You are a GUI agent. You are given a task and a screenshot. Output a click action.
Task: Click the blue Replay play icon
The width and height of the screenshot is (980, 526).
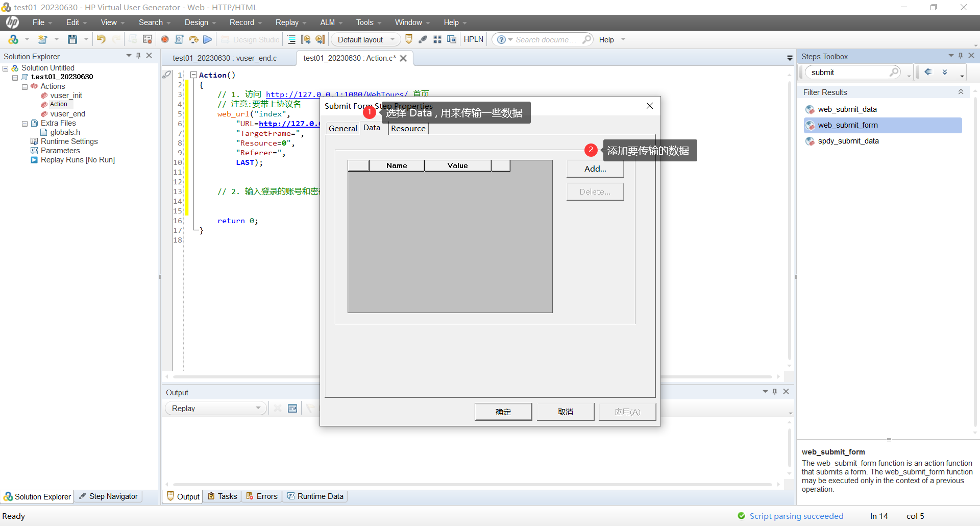[x=208, y=39]
